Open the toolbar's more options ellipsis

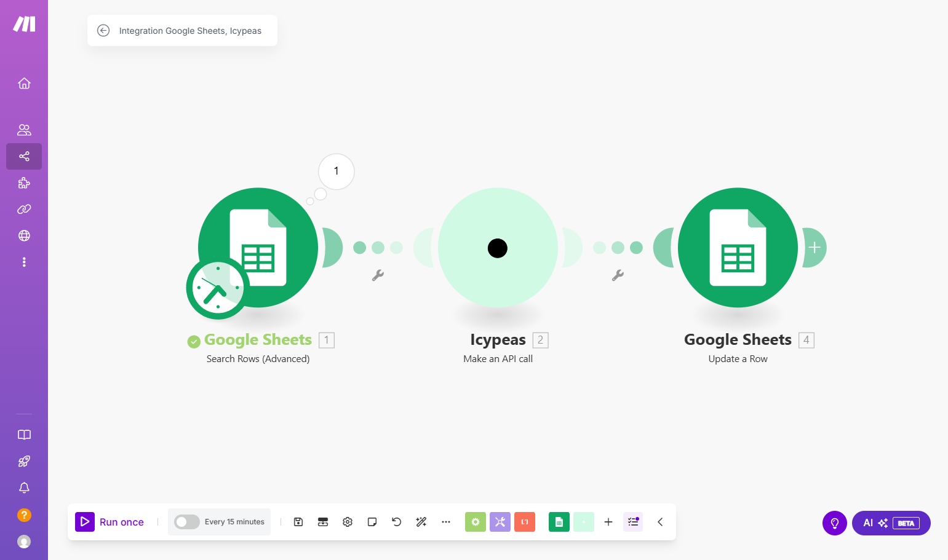[446, 522]
